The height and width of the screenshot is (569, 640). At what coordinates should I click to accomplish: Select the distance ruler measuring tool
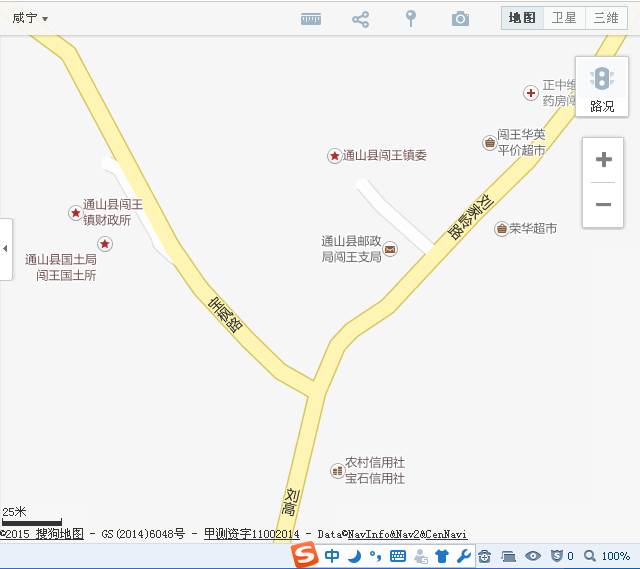coord(311,19)
